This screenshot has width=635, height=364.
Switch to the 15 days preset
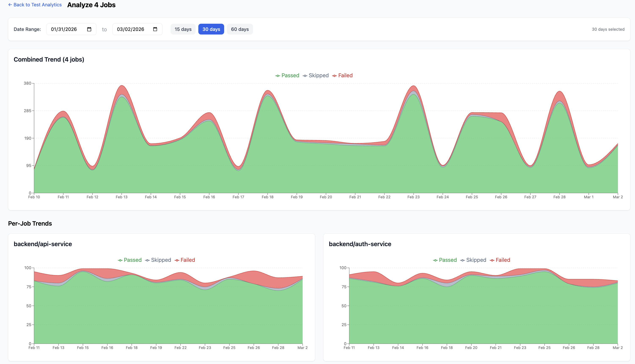[x=183, y=29]
